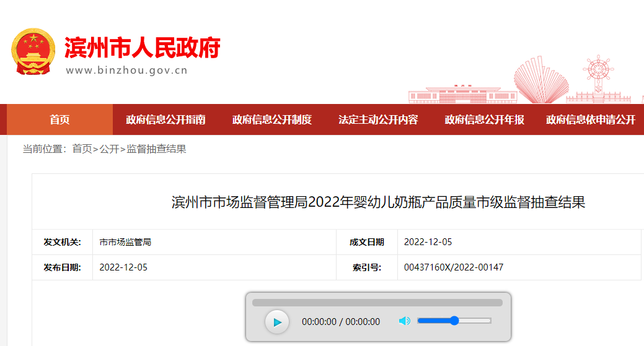Viewport: 644px width, 346px height.
Task: Go to 公开 in the breadcrumb
Action: 109,149
